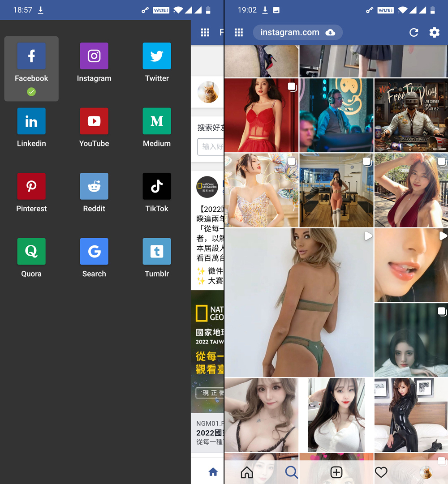Tap the VPN key icon in left status bar
Image resolution: width=448 pixels, height=484 pixels.
(x=145, y=10)
